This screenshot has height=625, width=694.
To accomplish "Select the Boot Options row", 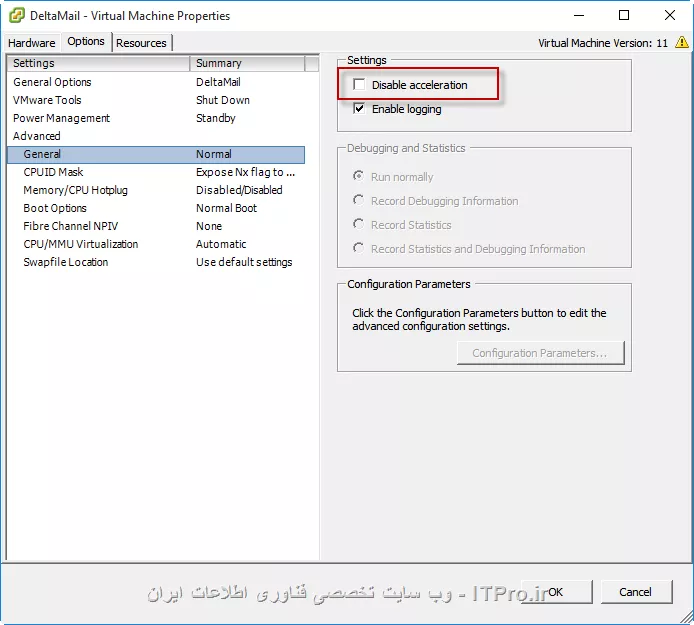I will point(156,208).
